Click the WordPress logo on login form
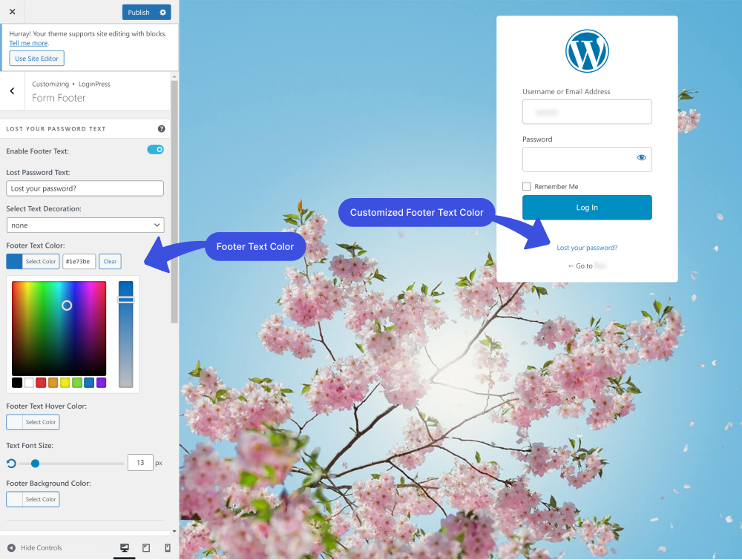This screenshot has width=742, height=560. (x=587, y=51)
